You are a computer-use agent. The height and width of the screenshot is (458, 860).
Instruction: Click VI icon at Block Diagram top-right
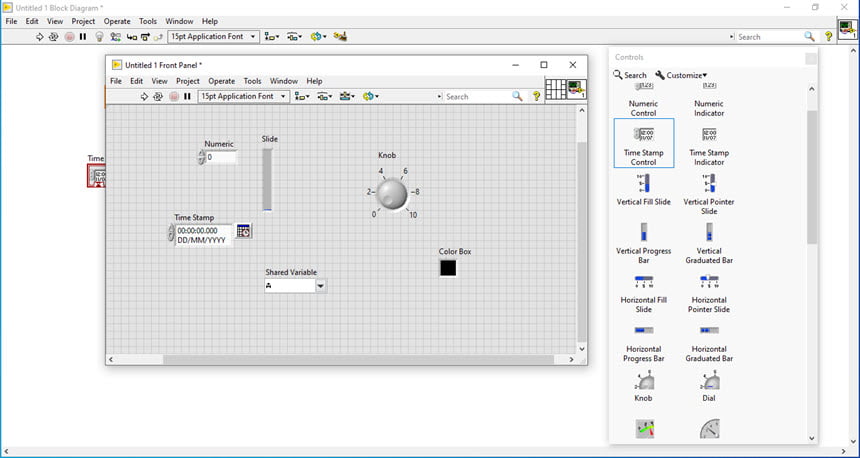[x=847, y=29]
